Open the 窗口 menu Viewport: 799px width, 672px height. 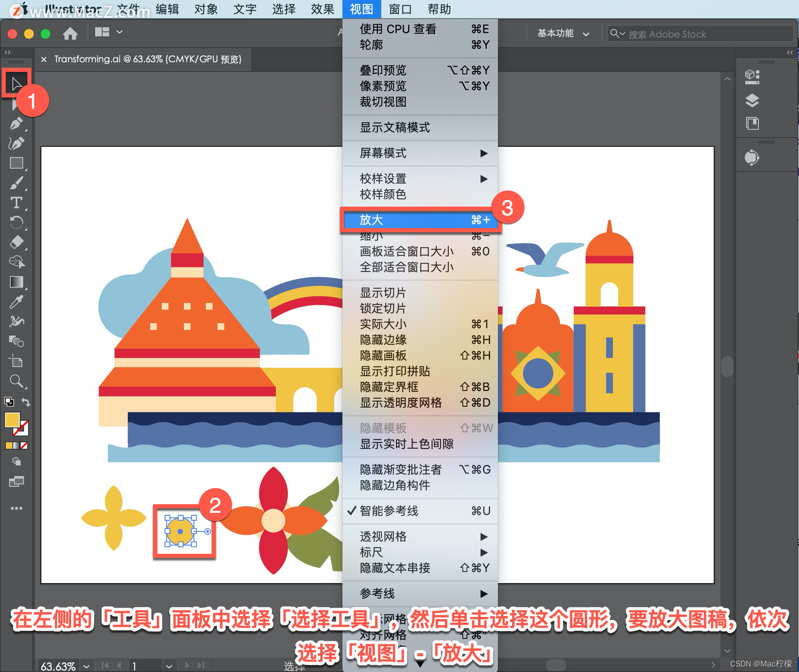(400, 9)
